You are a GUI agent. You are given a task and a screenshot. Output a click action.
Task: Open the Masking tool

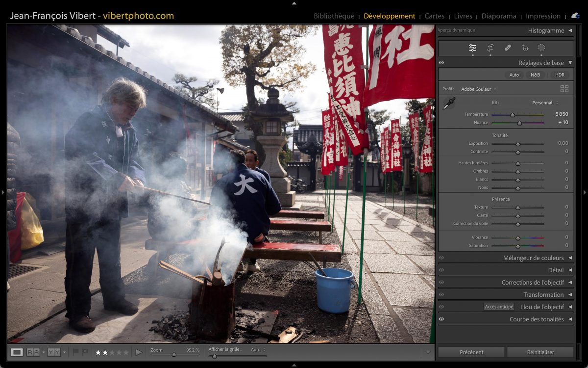point(541,48)
